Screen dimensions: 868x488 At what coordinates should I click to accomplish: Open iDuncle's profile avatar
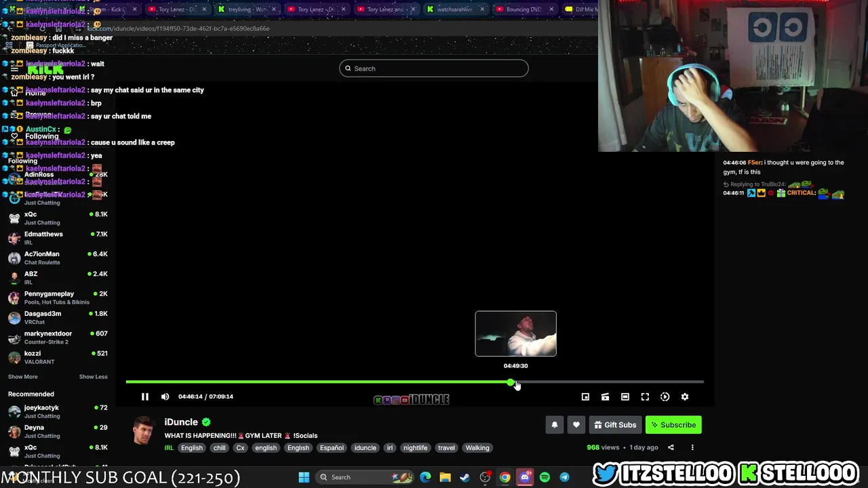pyautogui.click(x=142, y=431)
